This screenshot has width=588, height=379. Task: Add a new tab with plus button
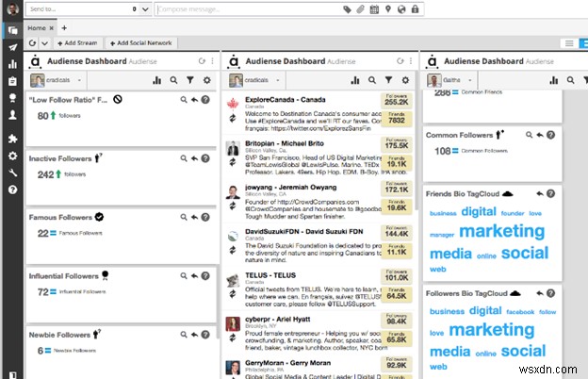point(64,27)
